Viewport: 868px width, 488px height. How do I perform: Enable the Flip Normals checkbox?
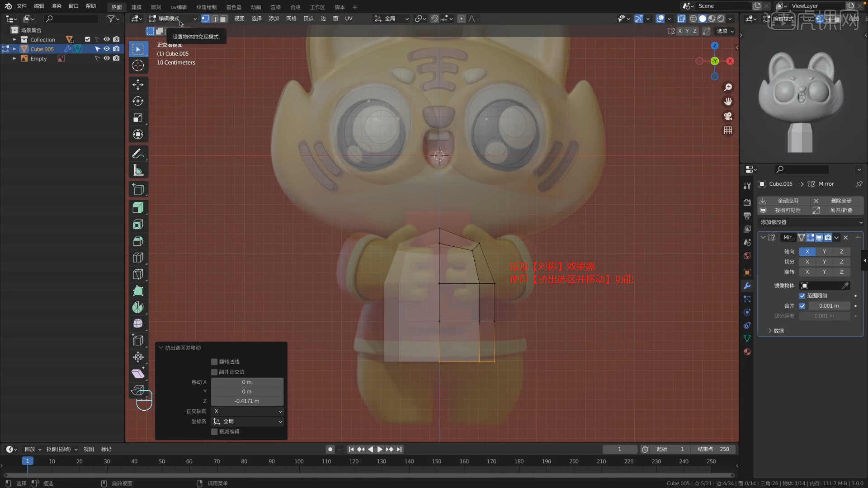point(214,362)
